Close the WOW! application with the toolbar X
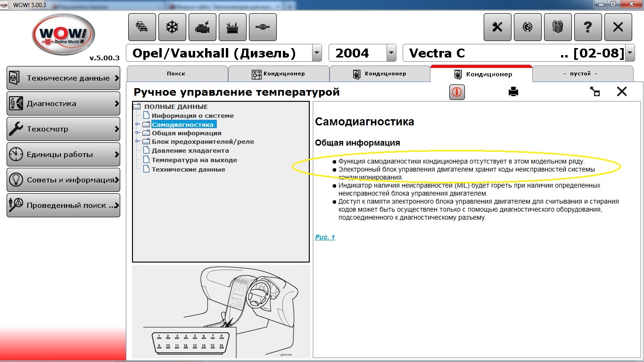The height and width of the screenshot is (362, 644). 618,27
